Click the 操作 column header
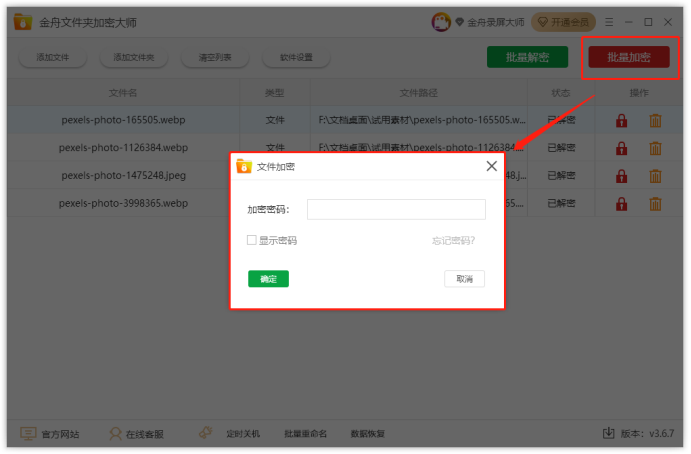The image size is (691, 454). click(639, 93)
